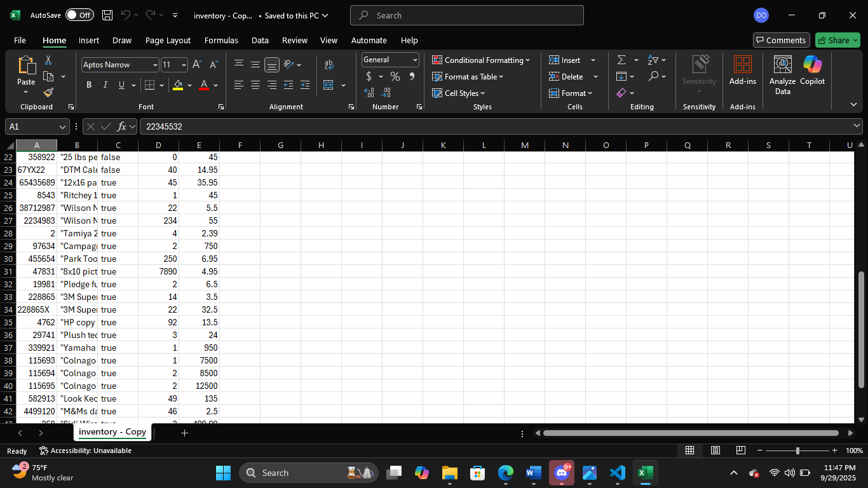868x488 pixels.
Task: Collapse the ribbon using the chevron
Action: [x=853, y=104]
